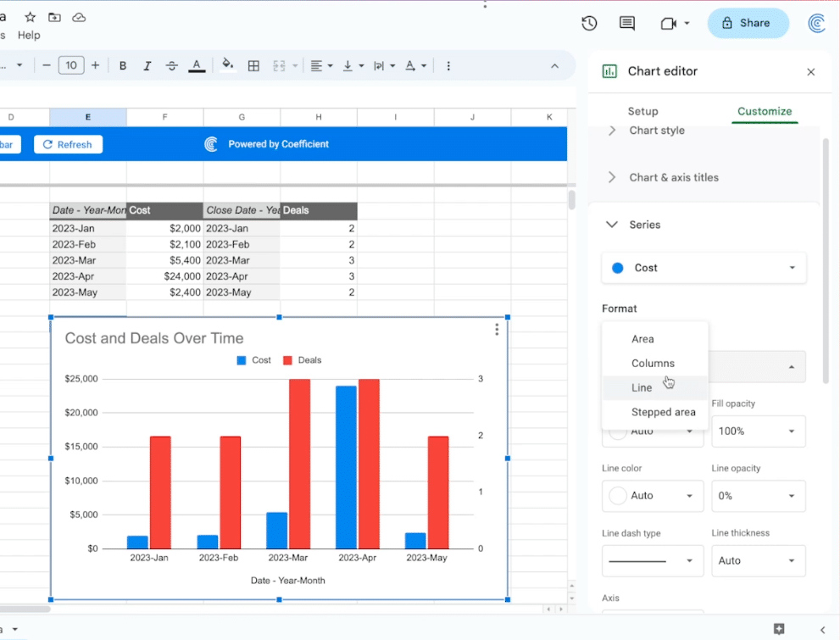Click the Coefficient Refresh button

coord(68,144)
